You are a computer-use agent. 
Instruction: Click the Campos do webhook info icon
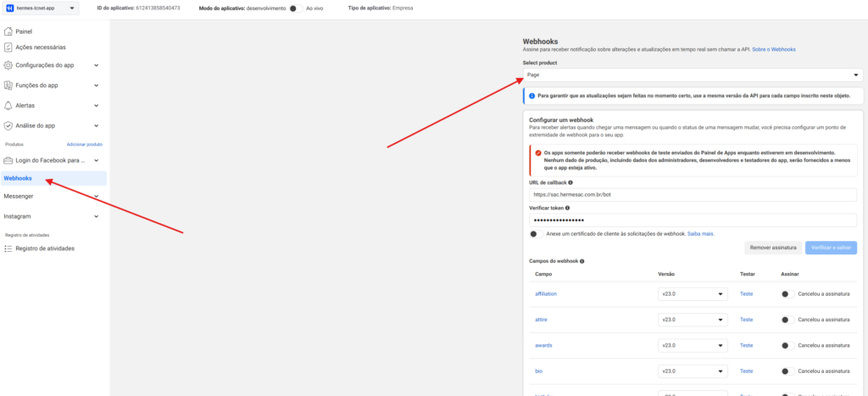coord(582,261)
